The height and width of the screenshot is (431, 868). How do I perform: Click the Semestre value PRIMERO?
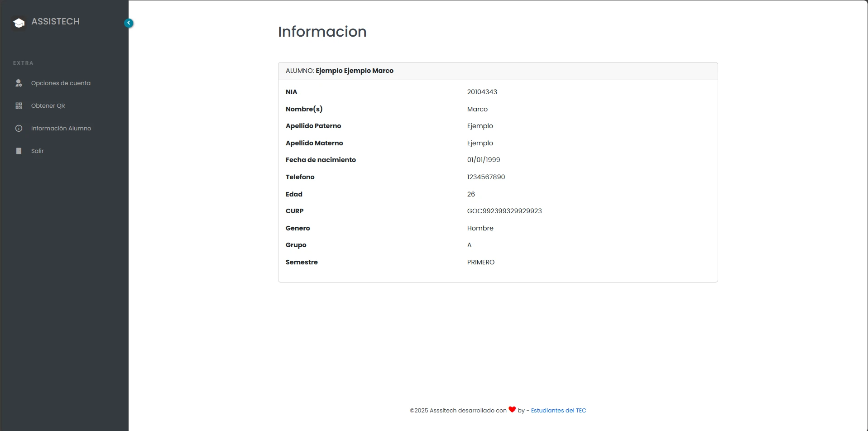point(480,262)
